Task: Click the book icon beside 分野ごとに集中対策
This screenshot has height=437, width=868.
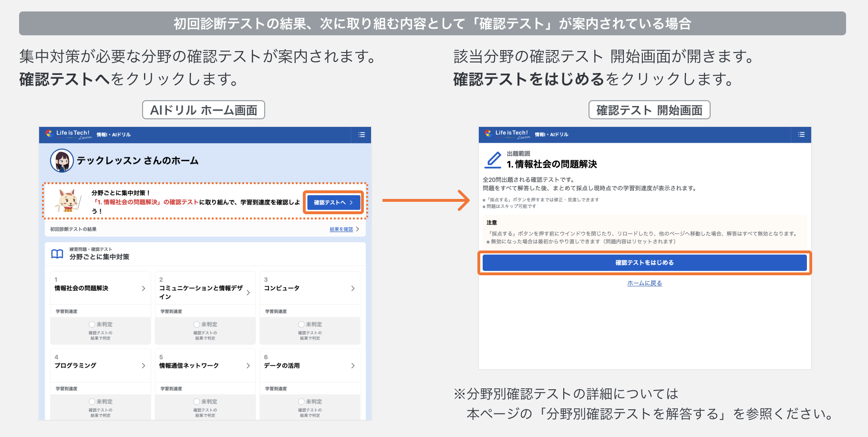Action: point(57,253)
